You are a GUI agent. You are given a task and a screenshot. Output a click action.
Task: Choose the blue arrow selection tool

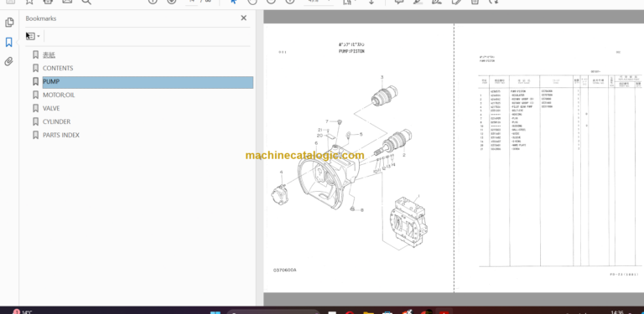234,2
